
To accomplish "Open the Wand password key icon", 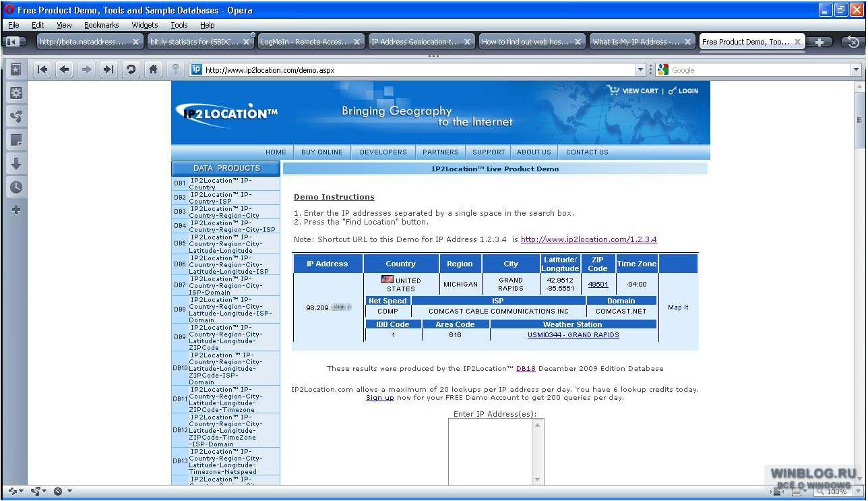I will [175, 69].
